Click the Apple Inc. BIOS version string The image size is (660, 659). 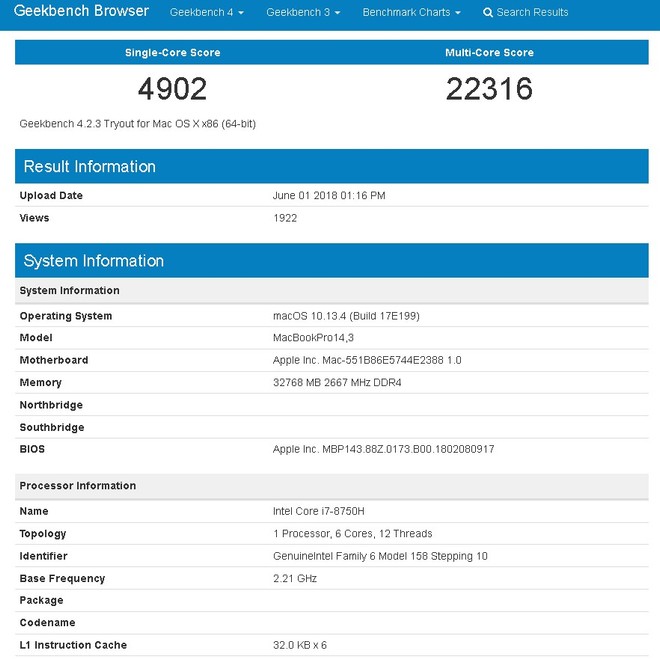[383, 450]
